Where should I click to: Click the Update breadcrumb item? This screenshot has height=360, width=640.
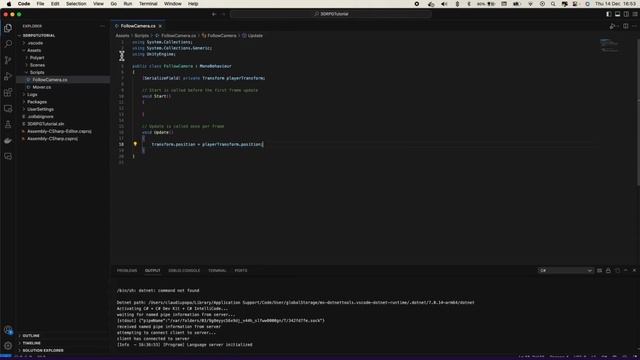coord(253,36)
